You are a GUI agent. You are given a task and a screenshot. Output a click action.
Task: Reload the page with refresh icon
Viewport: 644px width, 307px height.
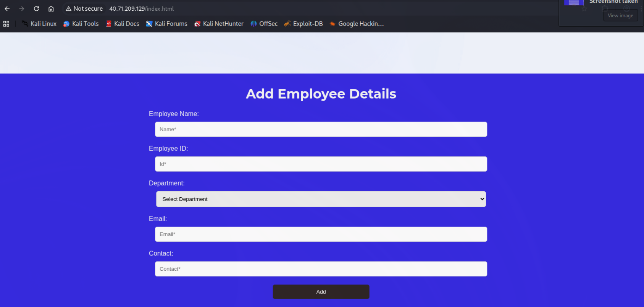point(36,8)
